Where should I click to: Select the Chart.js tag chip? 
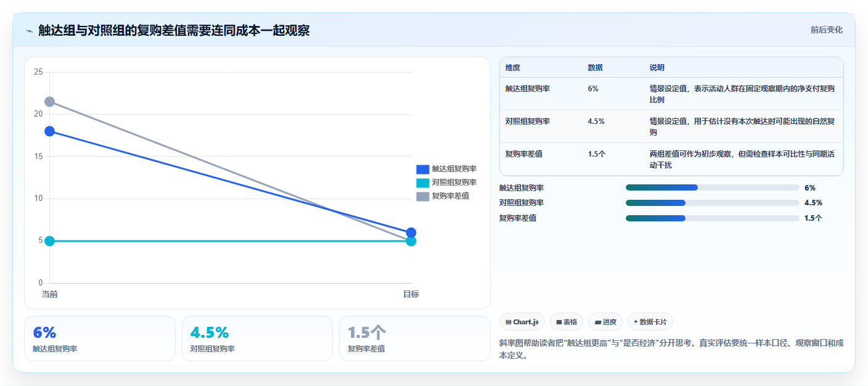522,322
